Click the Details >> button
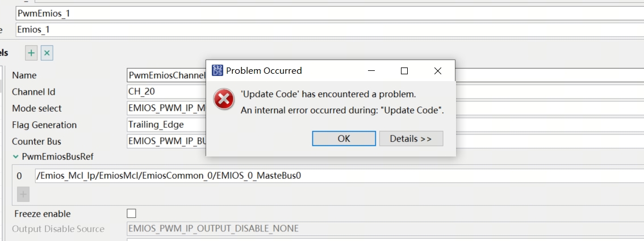 tap(411, 138)
